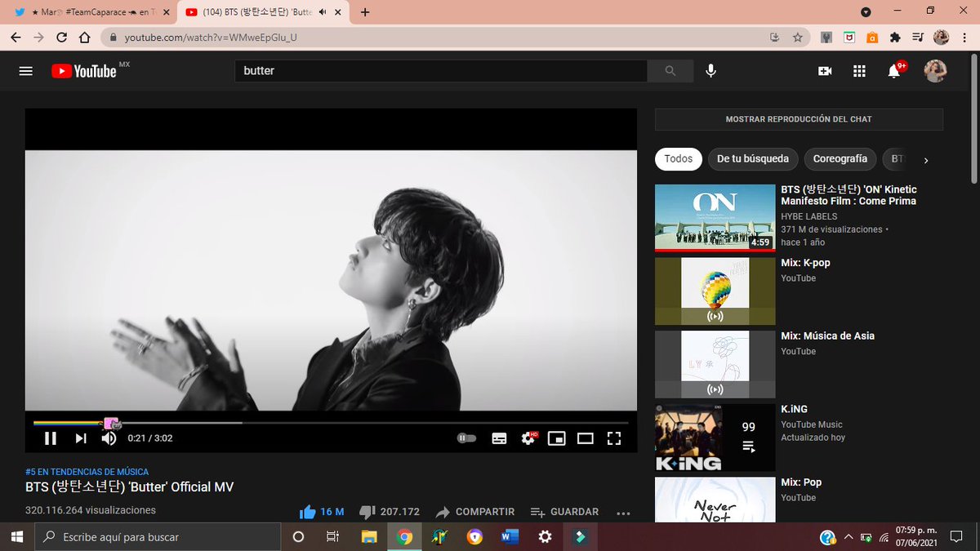The height and width of the screenshot is (551, 980).
Task: Open the orange shopping bag extension
Action: 872,38
